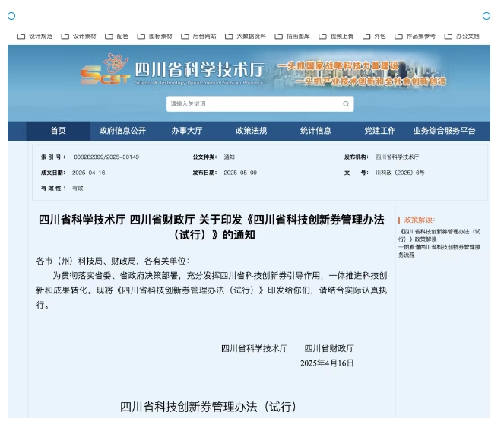Click the date 2025年4月16日
The height and width of the screenshot is (444, 504).
327,363
